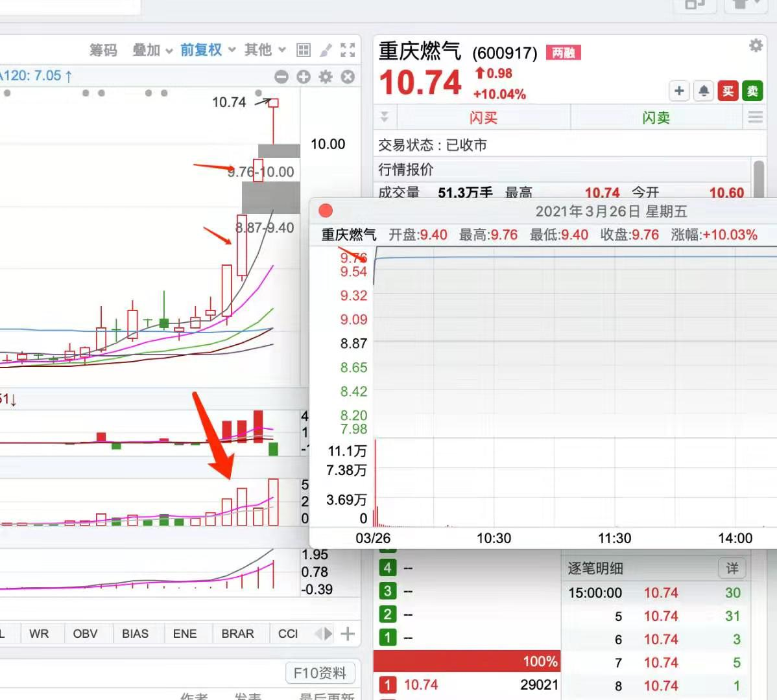The image size is (777, 700).
Task: Select the drawing pen tool icon
Action: [326, 50]
